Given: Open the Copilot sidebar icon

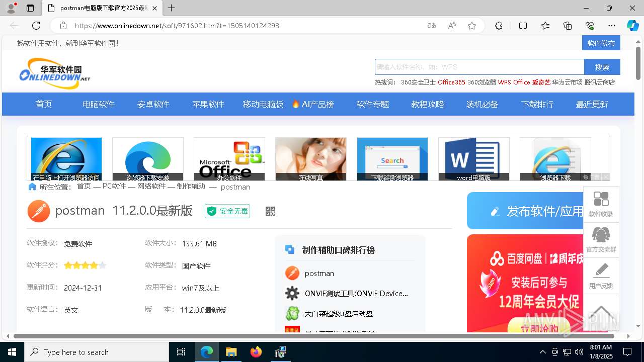Looking at the screenshot, I should click(632, 26).
